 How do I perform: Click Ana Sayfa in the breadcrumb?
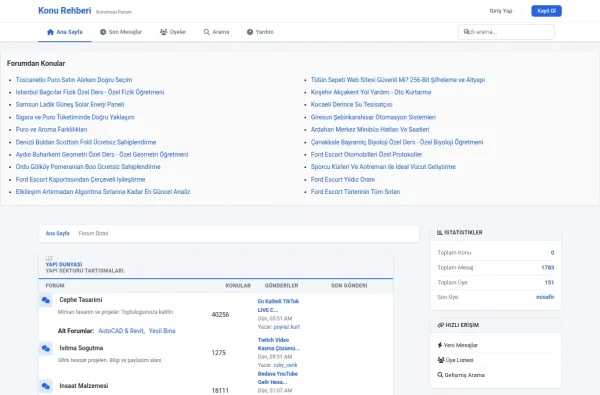point(57,233)
